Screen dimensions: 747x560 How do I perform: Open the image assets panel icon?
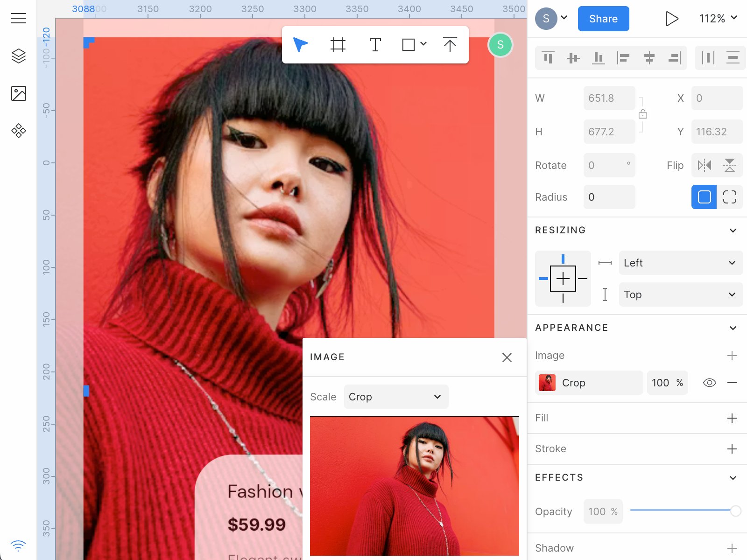[x=18, y=93]
